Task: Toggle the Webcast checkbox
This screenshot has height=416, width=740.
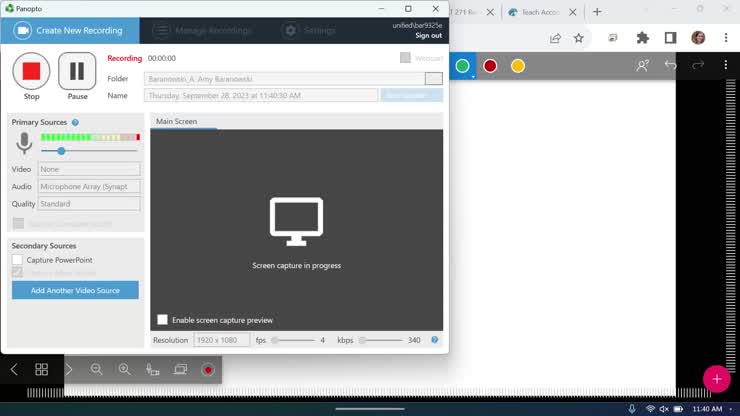Action: coord(405,58)
